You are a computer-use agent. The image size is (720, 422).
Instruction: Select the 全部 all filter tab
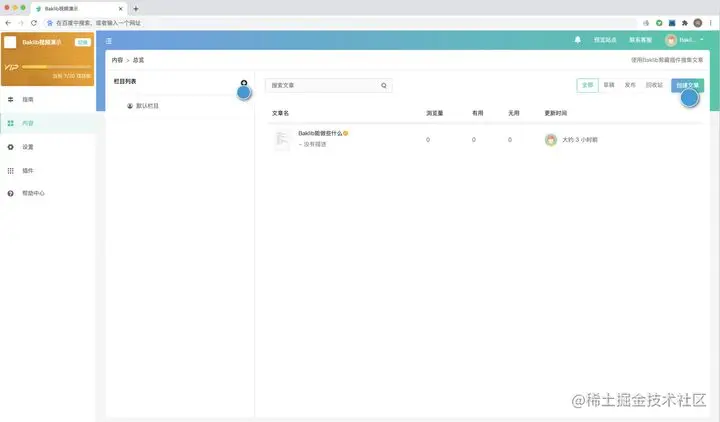click(588, 85)
